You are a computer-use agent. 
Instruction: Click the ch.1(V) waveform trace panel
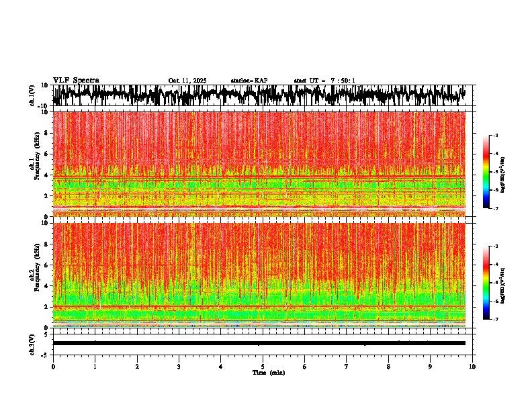263,95
